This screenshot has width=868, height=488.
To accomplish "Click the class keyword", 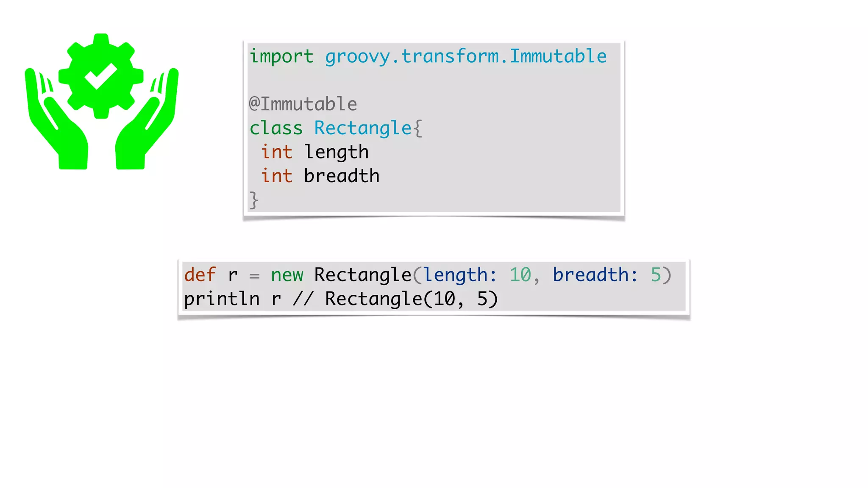I will [276, 128].
